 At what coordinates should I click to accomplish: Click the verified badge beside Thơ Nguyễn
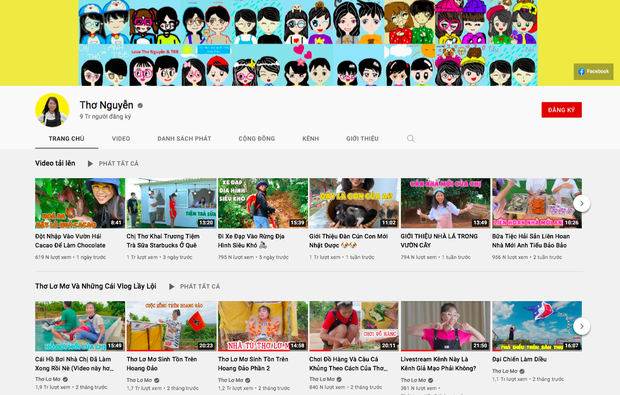pos(140,106)
